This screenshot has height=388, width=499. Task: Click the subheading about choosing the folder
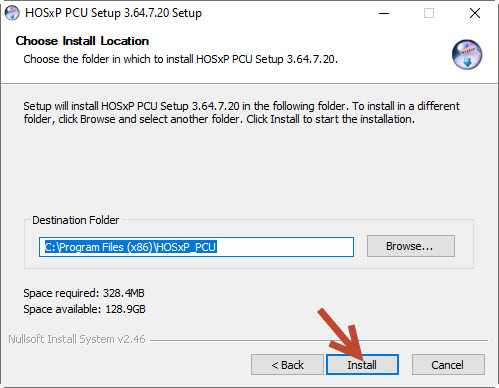180,59
